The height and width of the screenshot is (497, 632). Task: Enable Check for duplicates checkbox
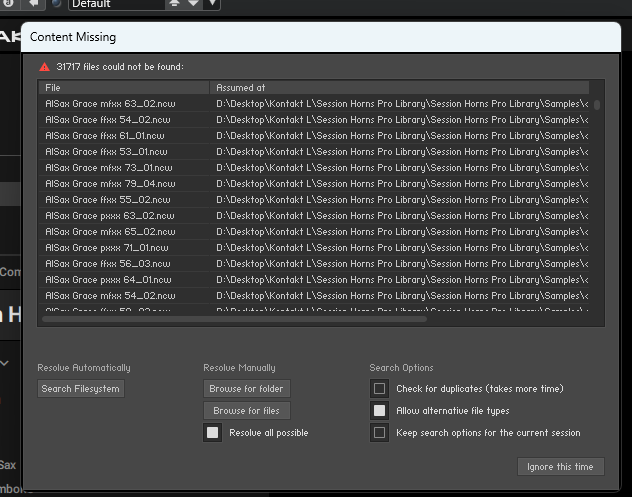(379, 388)
